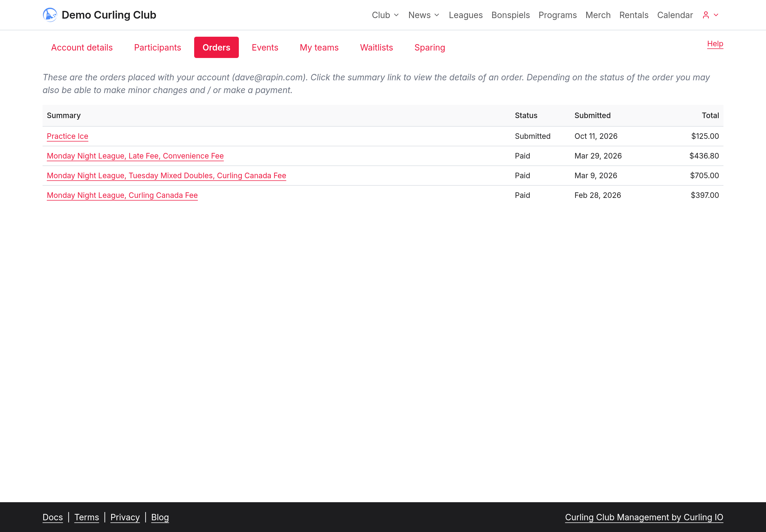Click the Demo Curling Club logo icon

coord(50,15)
